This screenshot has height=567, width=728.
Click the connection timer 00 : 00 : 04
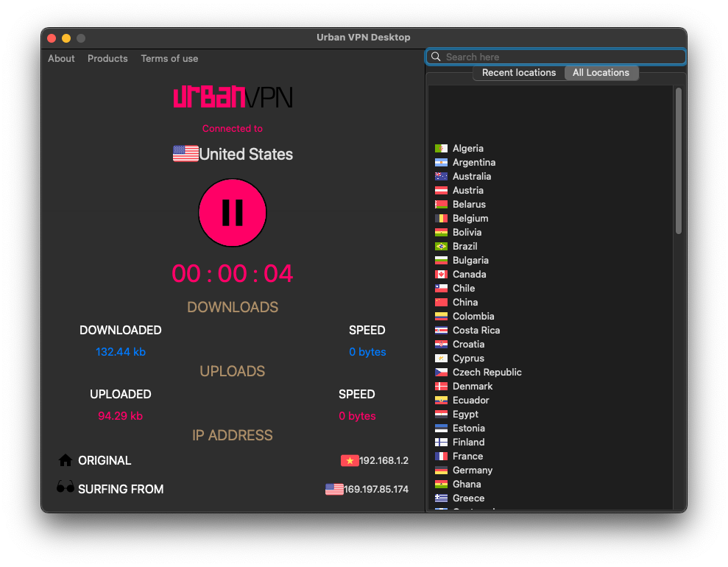tap(232, 273)
